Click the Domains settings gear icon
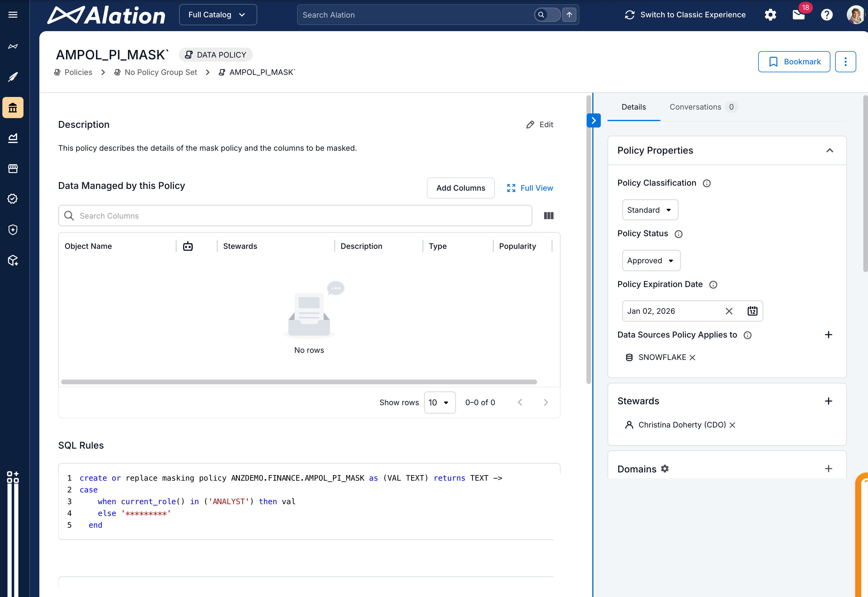868x597 pixels. pyautogui.click(x=665, y=469)
